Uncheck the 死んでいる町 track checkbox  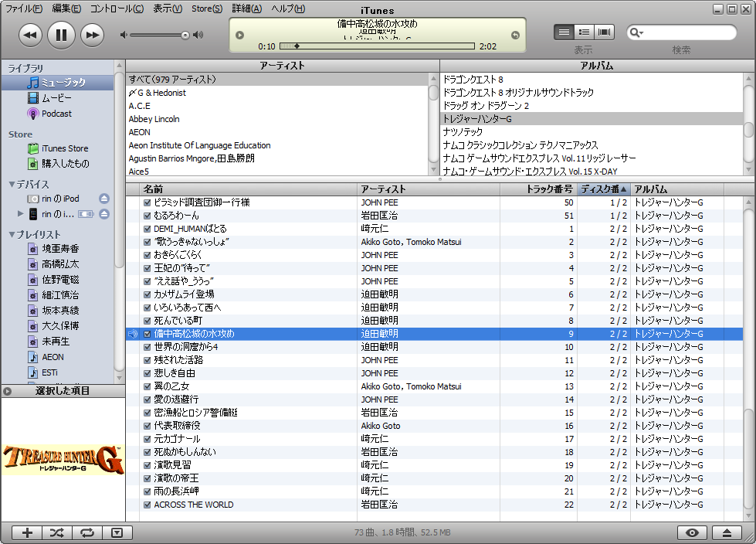(x=147, y=321)
